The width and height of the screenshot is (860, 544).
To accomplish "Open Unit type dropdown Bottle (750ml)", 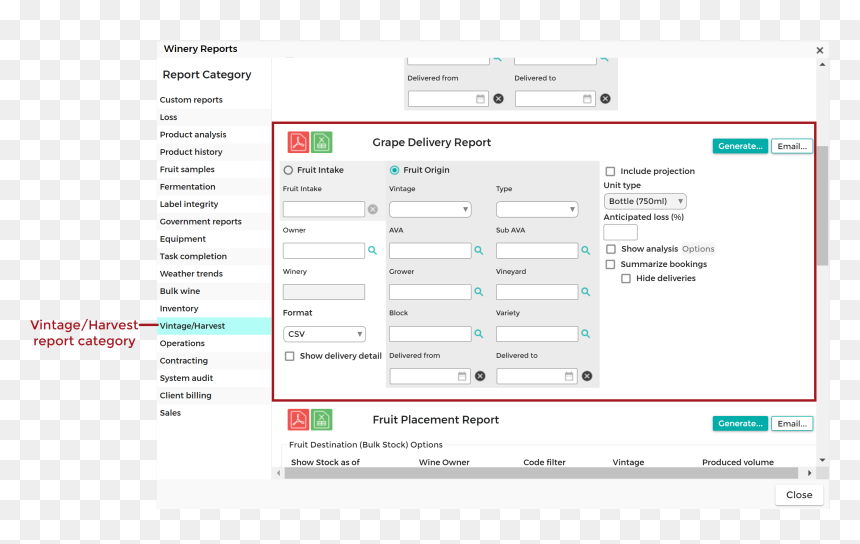I will [x=645, y=201].
